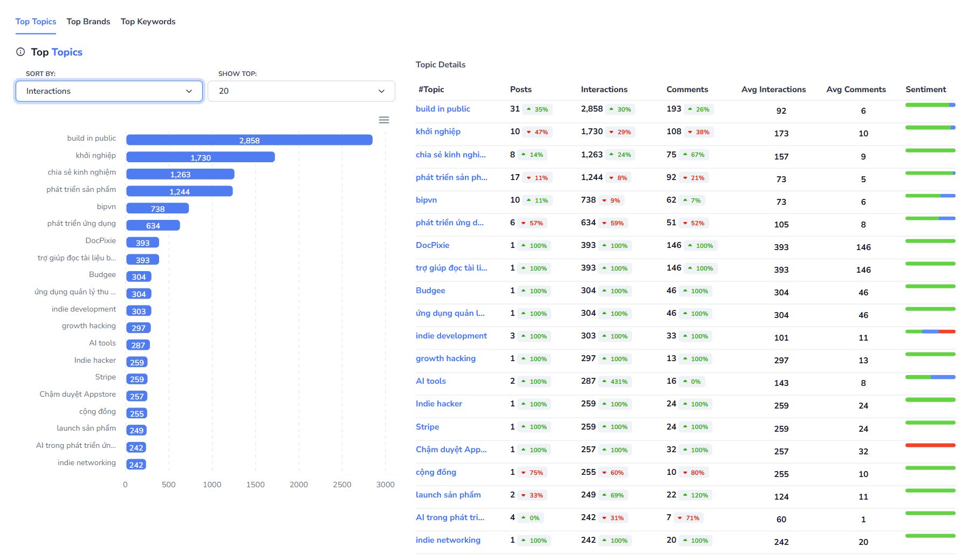
Task: Open the Sort By Interactions dropdown
Action: (x=109, y=91)
